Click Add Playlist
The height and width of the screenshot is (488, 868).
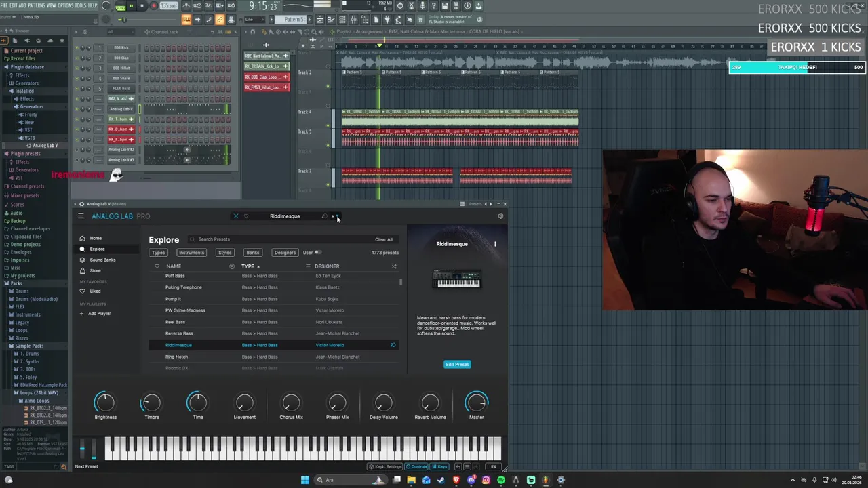[x=99, y=314]
